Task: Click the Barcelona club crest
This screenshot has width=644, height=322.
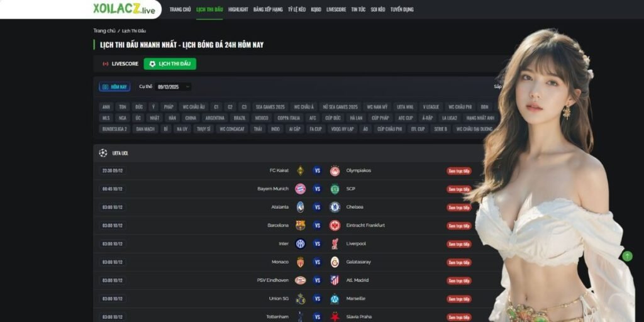Action: point(300,226)
